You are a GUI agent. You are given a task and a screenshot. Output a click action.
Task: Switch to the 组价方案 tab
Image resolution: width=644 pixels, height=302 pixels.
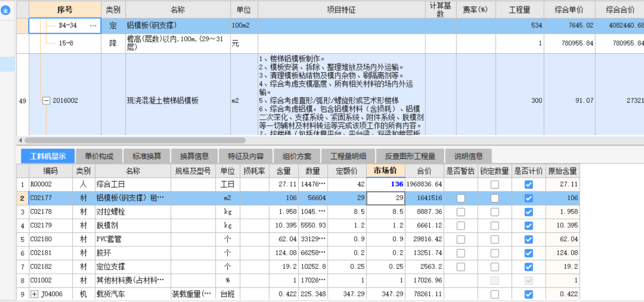click(x=297, y=156)
